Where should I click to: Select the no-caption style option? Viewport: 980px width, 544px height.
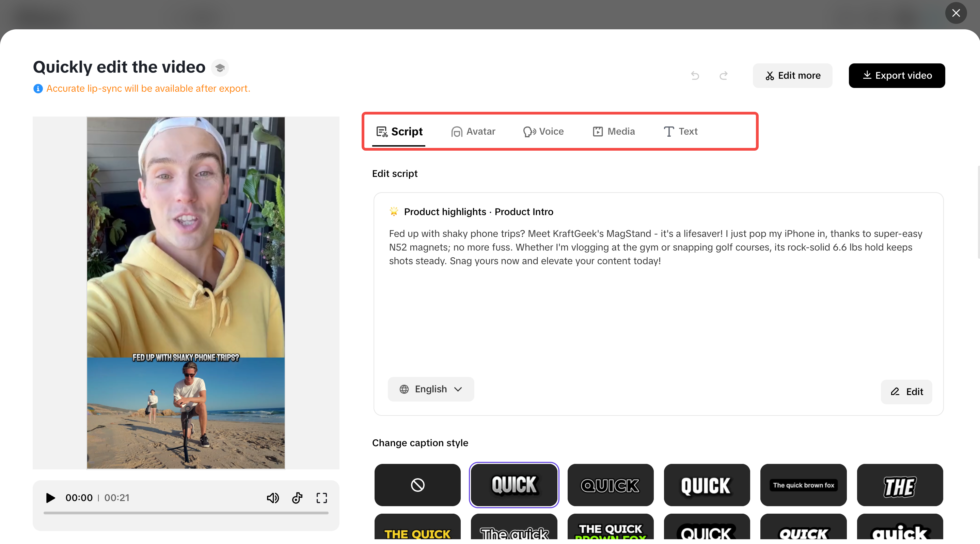[x=417, y=485]
